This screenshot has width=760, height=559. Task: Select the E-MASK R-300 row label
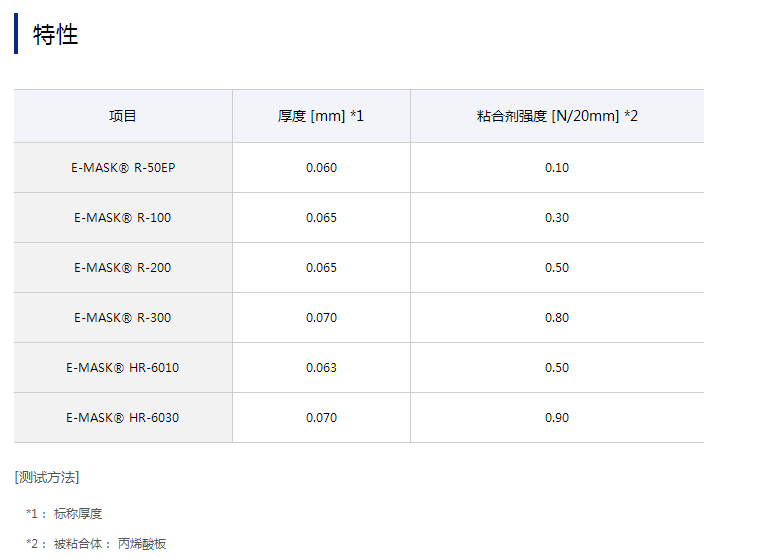coord(123,317)
